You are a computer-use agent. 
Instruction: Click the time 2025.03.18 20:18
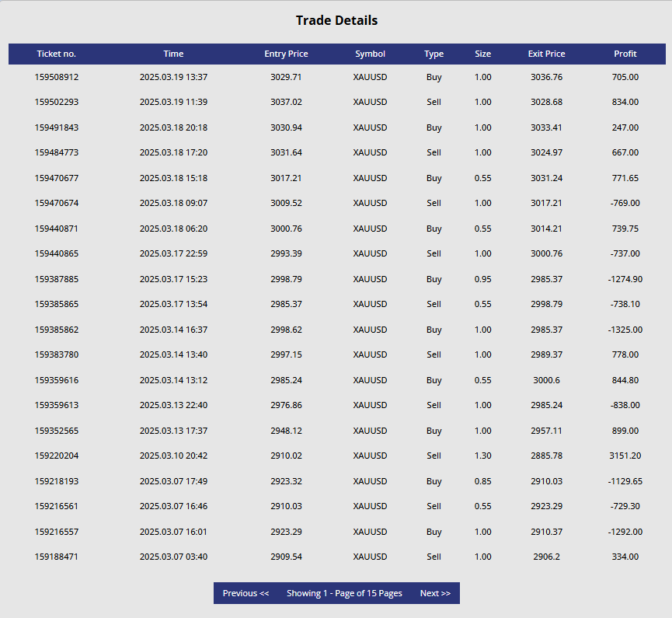(173, 127)
